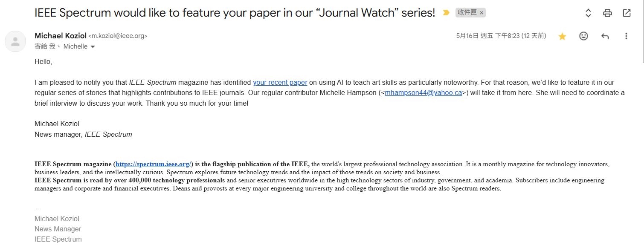Click the sender address m.koziol@ieee.org

click(118, 36)
